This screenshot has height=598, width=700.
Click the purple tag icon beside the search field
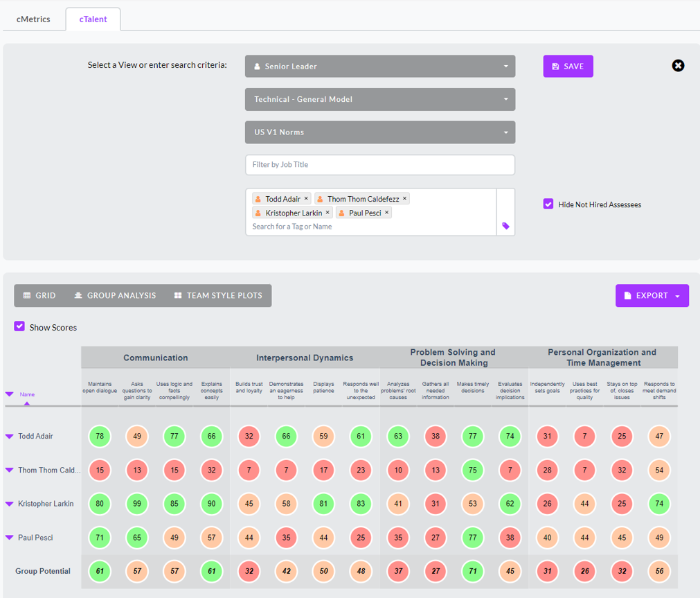pyautogui.click(x=505, y=227)
